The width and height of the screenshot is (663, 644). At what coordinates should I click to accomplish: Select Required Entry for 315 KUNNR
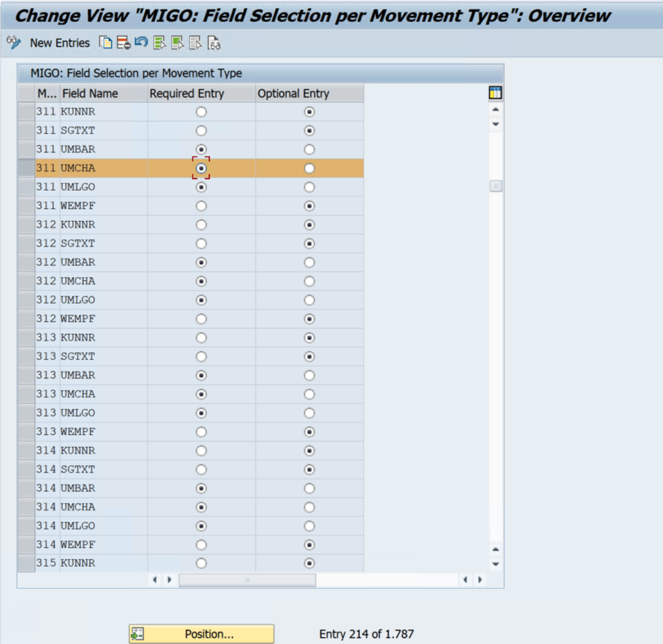point(201,563)
